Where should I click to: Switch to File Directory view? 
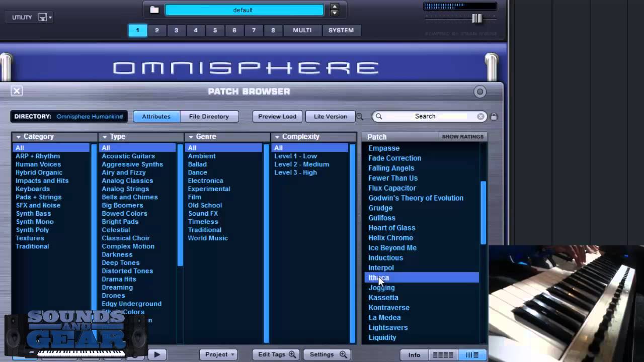pyautogui.click(x=209, y=116)
